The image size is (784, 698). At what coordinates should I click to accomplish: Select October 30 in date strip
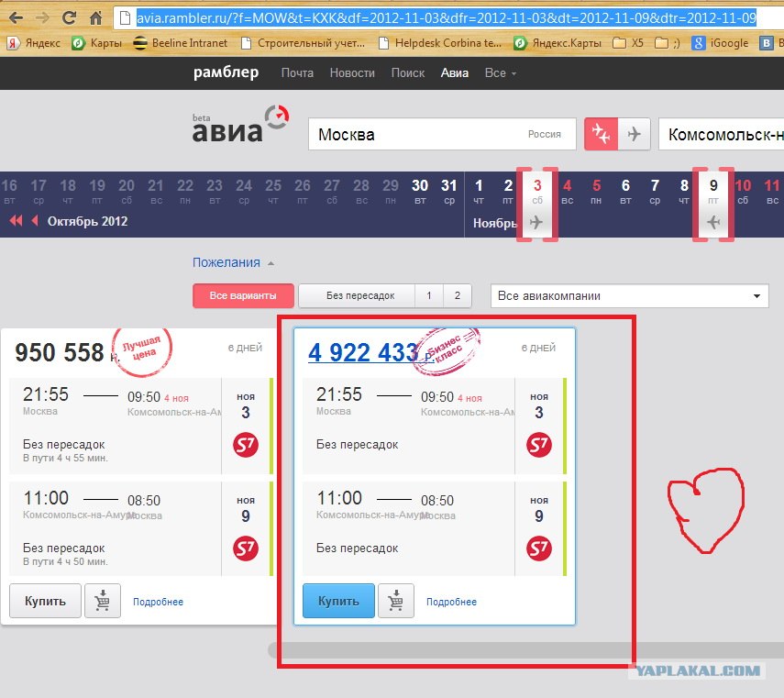pos(420,192)
